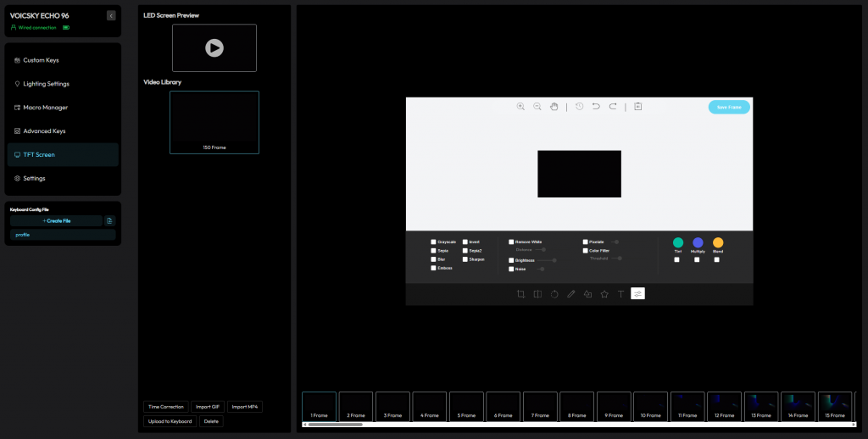Pick the green Tint color swatch
This screenshot has width=868, height=439.
(677, 242)
